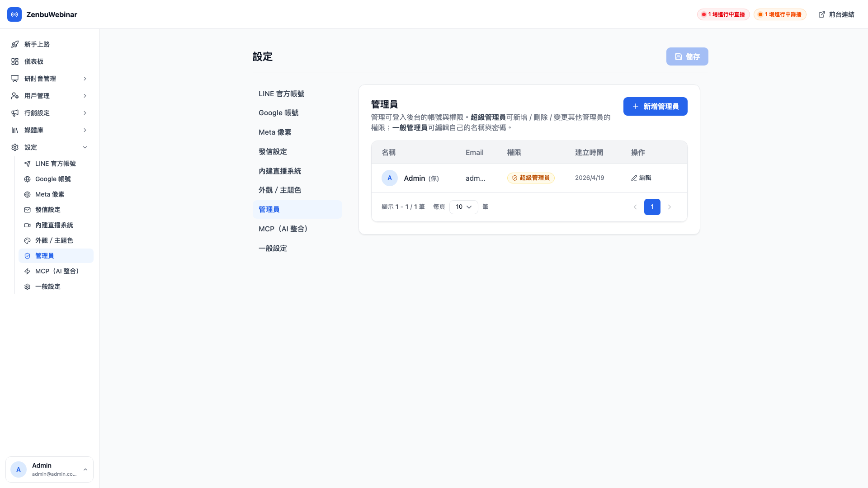
Task: Click the 儲存 save button
Action: coord(687,56)
